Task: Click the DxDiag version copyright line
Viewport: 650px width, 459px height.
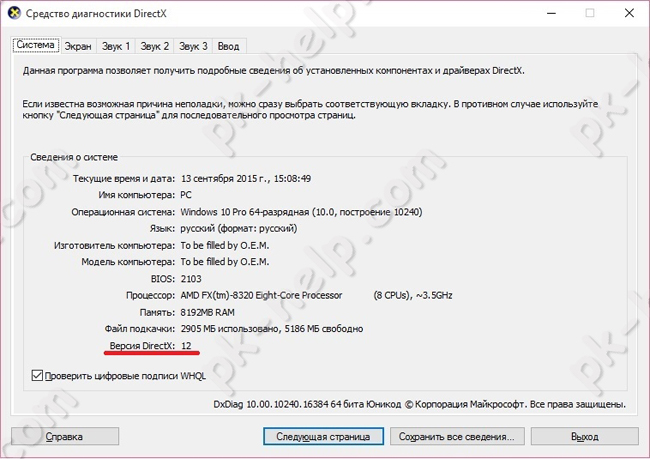Action: click(420, 404)
